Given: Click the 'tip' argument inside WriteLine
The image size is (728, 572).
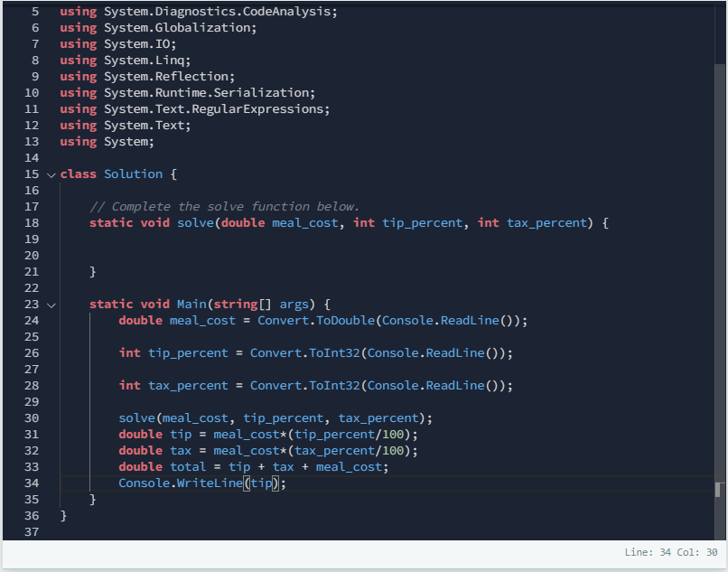Looking at the screenshot, I should 261,483.
